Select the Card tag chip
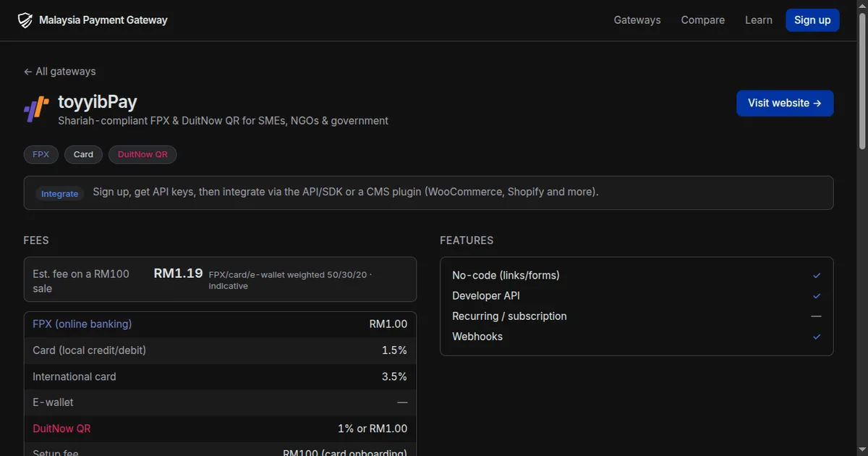The height and width of the screenshot is (456, 868). coord(83,154)
